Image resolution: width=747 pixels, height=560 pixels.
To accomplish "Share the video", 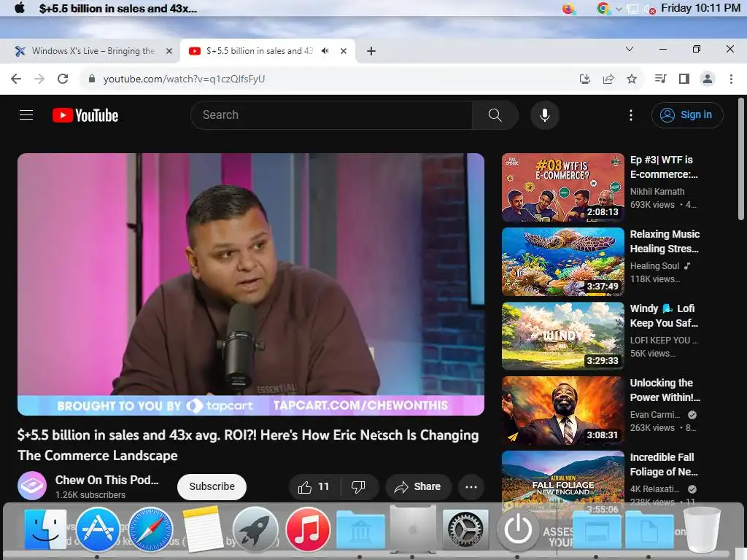I will coord(418,486).
